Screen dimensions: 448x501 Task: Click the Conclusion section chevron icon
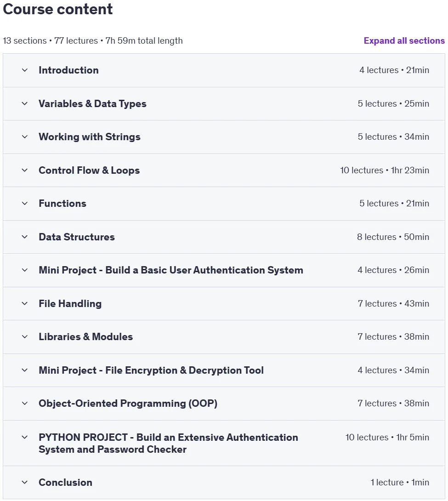tap(25, 483)
